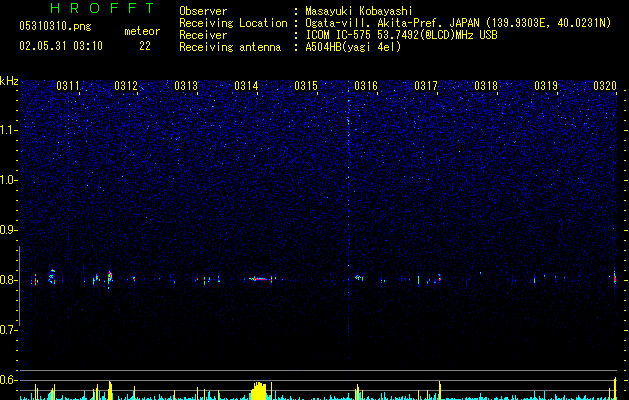Click the Receiving Location label
The width and height of the screenshot is (629, 400).
point(233,23)
